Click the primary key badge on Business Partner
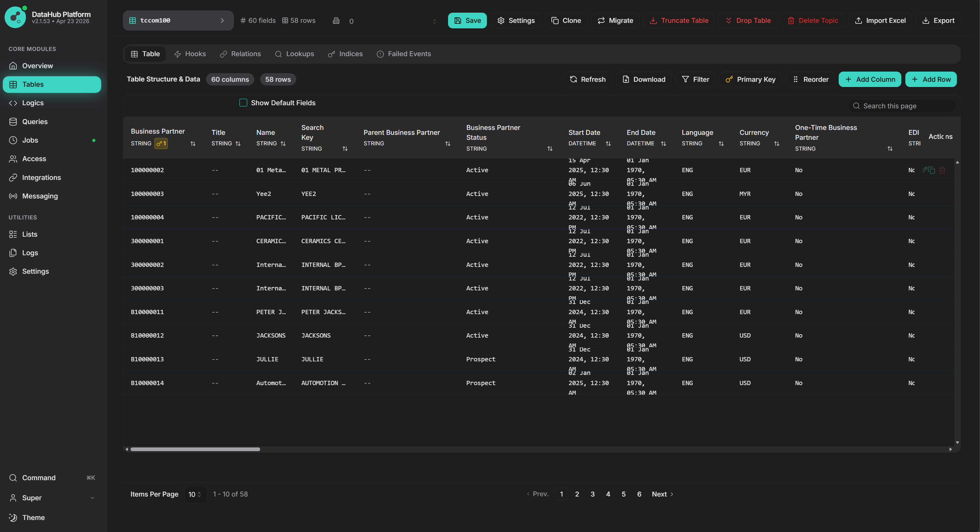This screenshot has height=532, width=980. tap(161, 143)
